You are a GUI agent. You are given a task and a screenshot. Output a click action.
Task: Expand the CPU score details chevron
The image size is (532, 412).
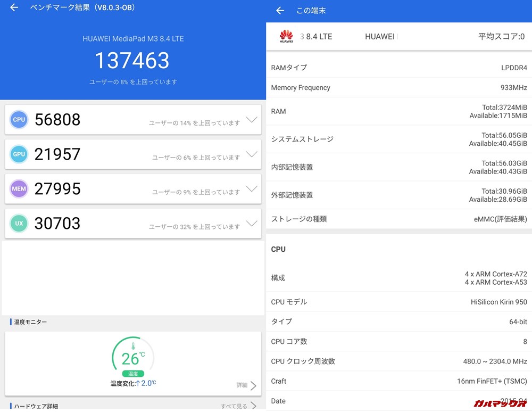(x=252, y=121)
